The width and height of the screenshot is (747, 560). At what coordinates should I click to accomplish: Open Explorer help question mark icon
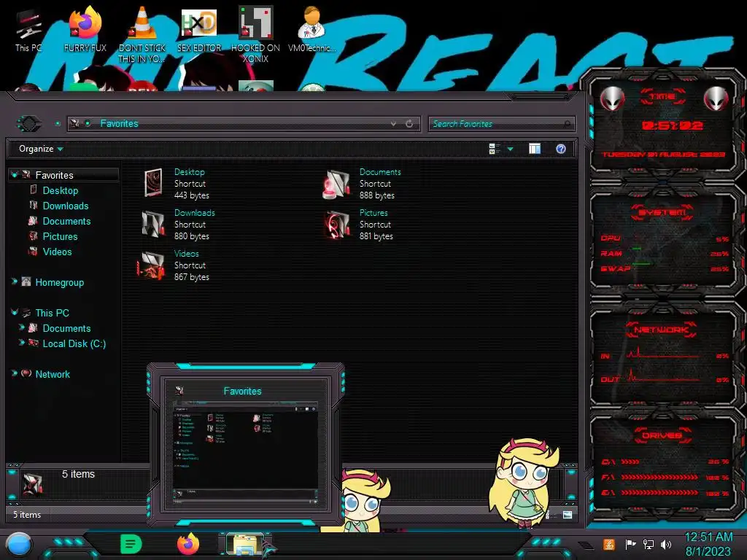(561, 149)
